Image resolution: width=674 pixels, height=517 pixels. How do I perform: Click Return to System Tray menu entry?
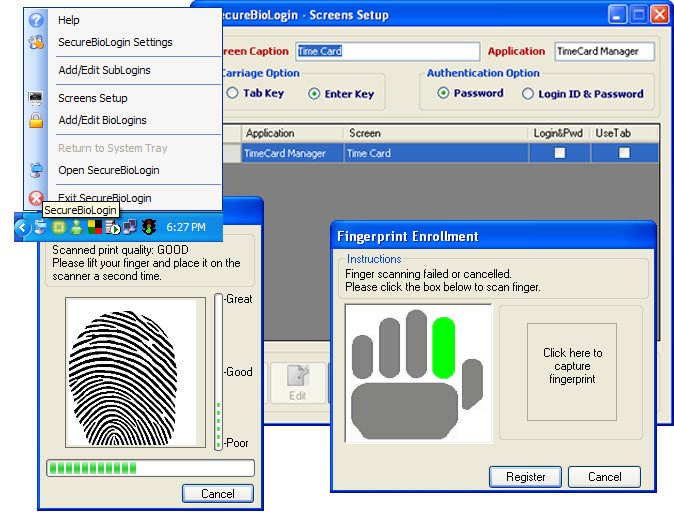tap(113, 148)
